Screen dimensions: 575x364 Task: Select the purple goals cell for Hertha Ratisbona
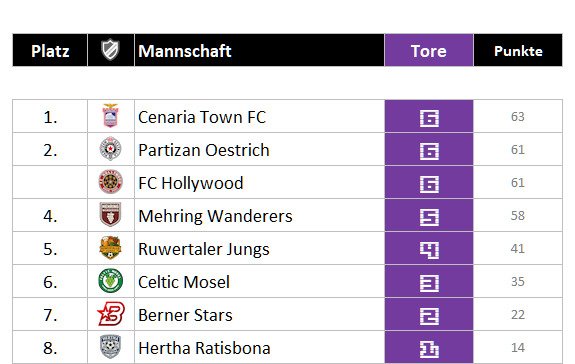point(429,348)
